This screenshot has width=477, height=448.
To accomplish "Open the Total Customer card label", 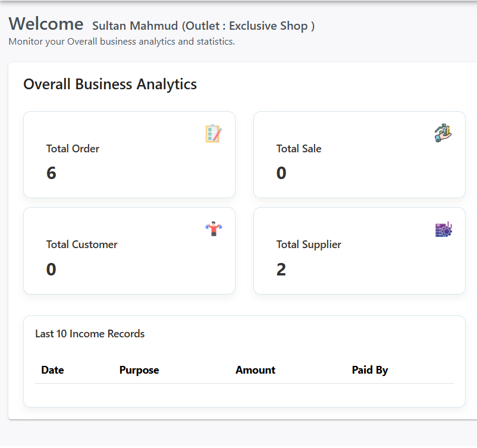I will 81,245.
